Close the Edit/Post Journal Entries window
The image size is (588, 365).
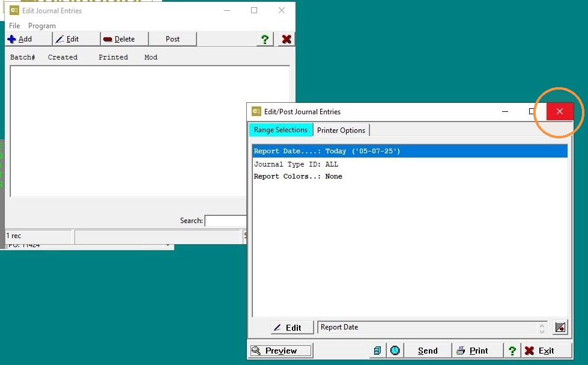coord(560,111)
